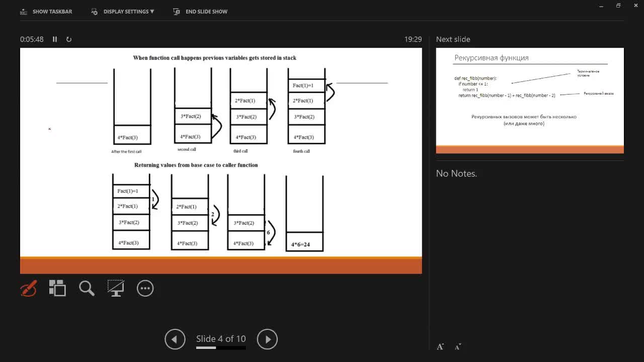Minimize the Presenter View window
The width and height of the screenshot is (644, 362).
(x=601, y=6)
